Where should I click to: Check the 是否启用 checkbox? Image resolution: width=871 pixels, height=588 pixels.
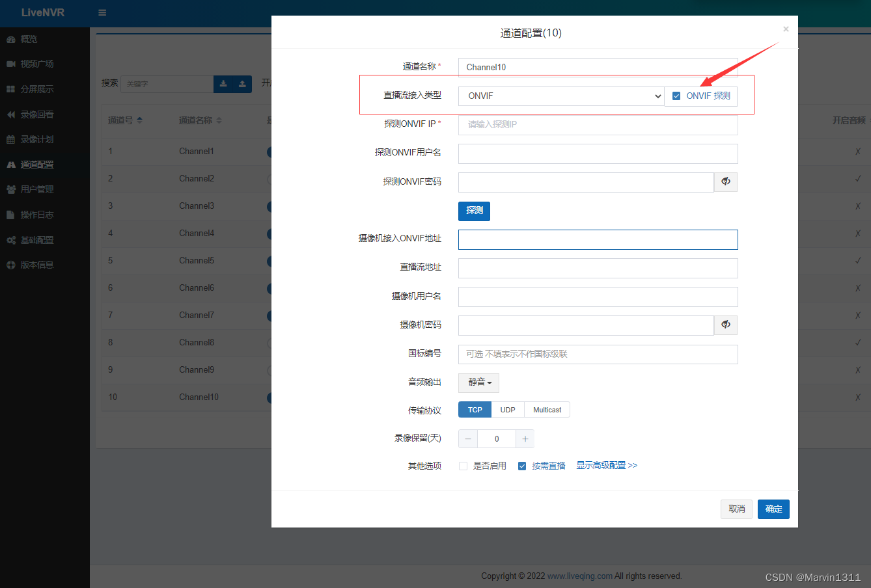[x=463, y=466]
